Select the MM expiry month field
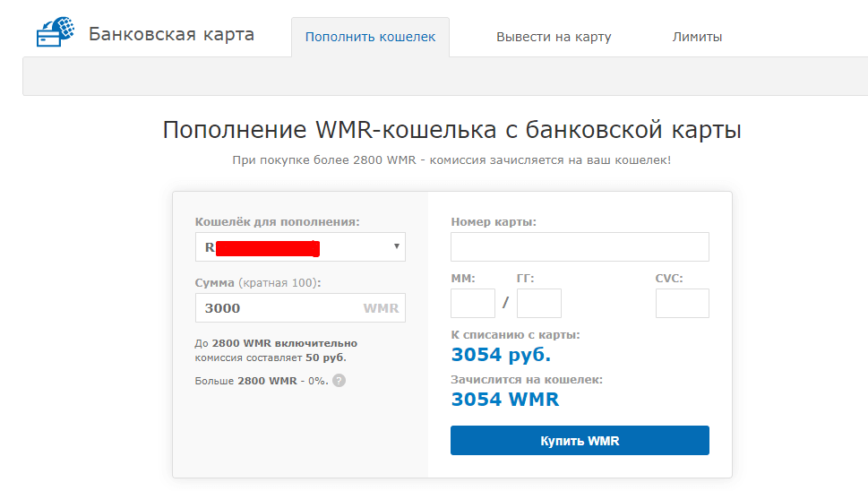The height and width of the screenshot is (491, 868). 472,303
